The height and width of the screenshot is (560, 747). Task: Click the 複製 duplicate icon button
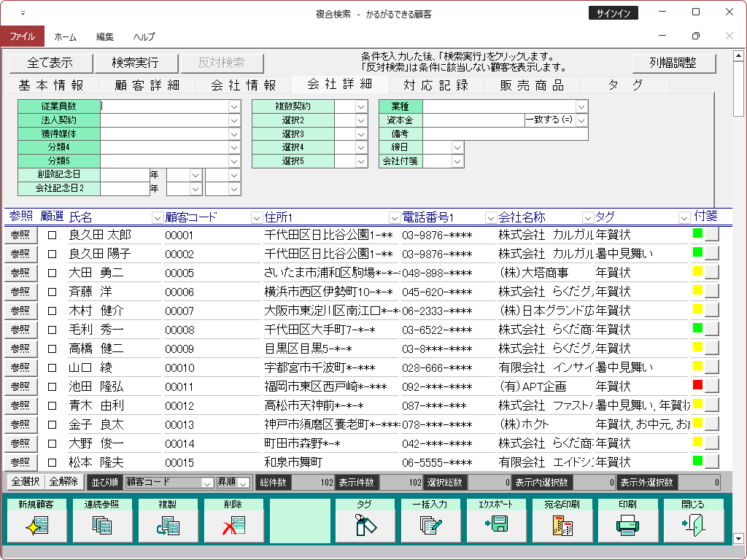tap(168, 525)
